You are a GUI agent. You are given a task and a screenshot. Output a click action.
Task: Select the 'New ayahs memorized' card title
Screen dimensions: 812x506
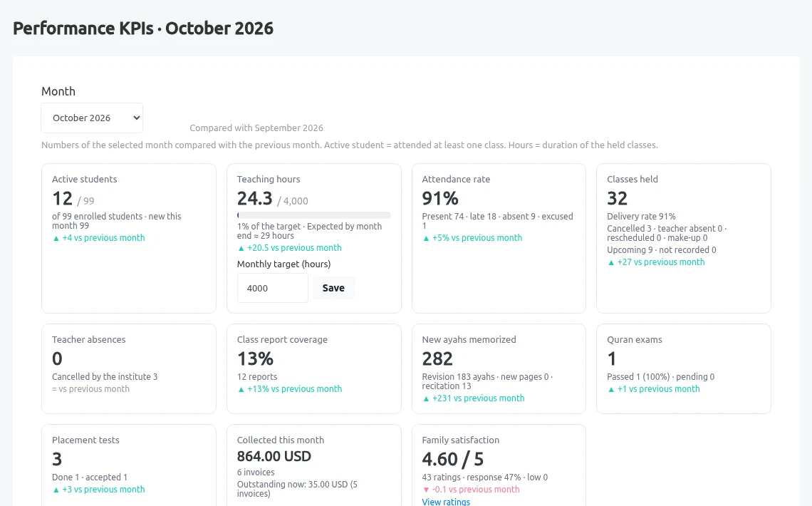click(x=469, y=340)
